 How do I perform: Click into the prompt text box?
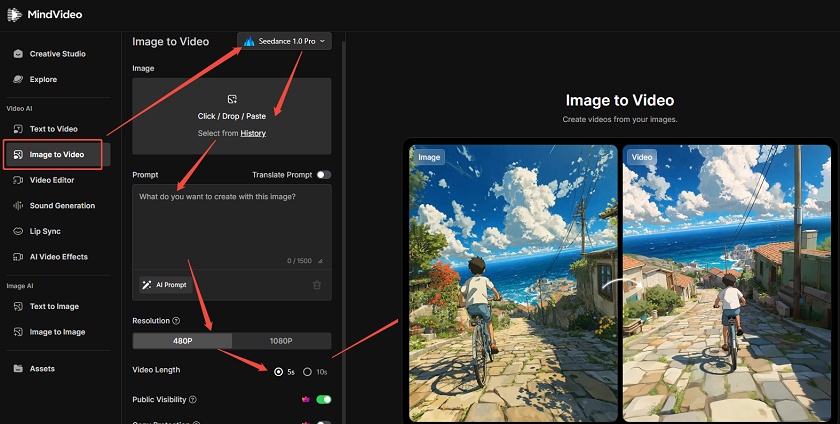[232, 225]
